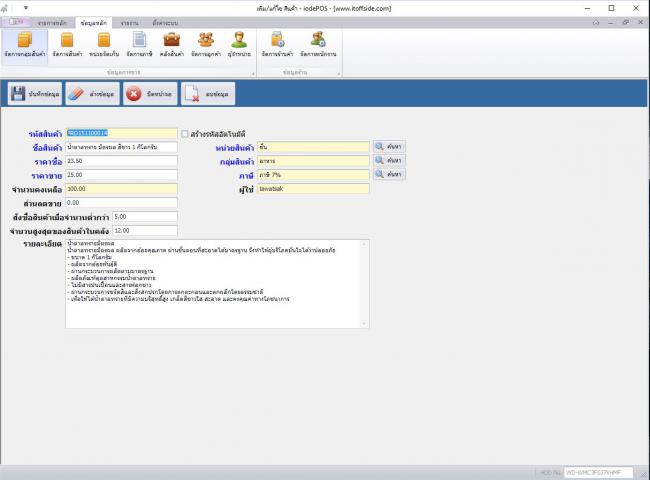Open the stacked-boxes product group management icon
This screenshot has width=650, height=480.
pos(25,45)
